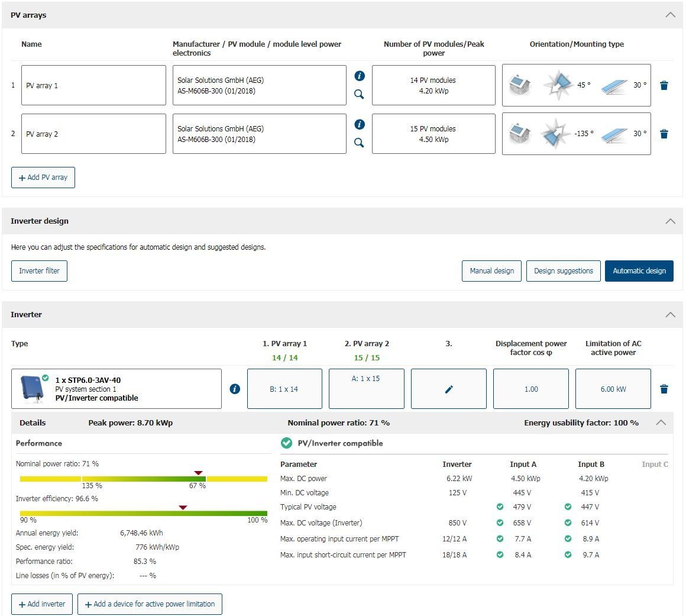Open the Inverter filter

tap(39, 271)
